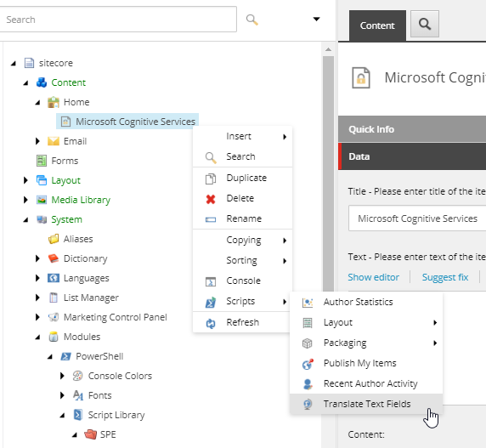The height and width of the screenshot is (448, 486).
Task: Open the Insert submenu in context menu
Action: (x=242, y=136)
